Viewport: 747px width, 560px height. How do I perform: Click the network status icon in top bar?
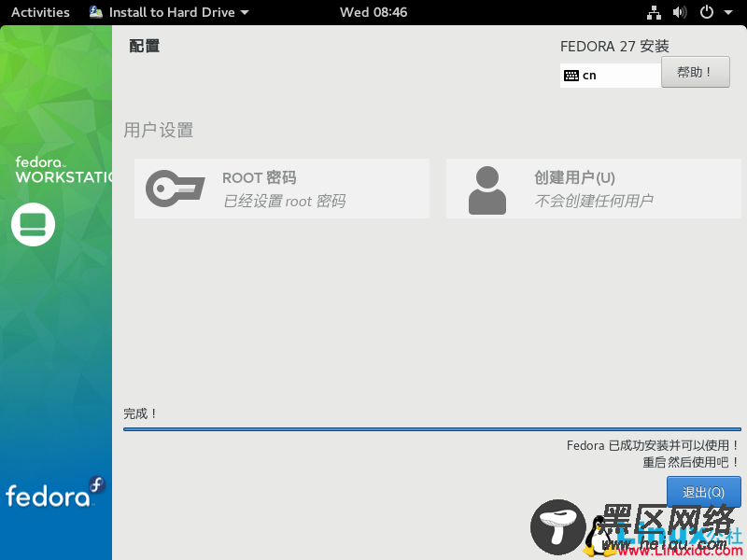point(654,12)
